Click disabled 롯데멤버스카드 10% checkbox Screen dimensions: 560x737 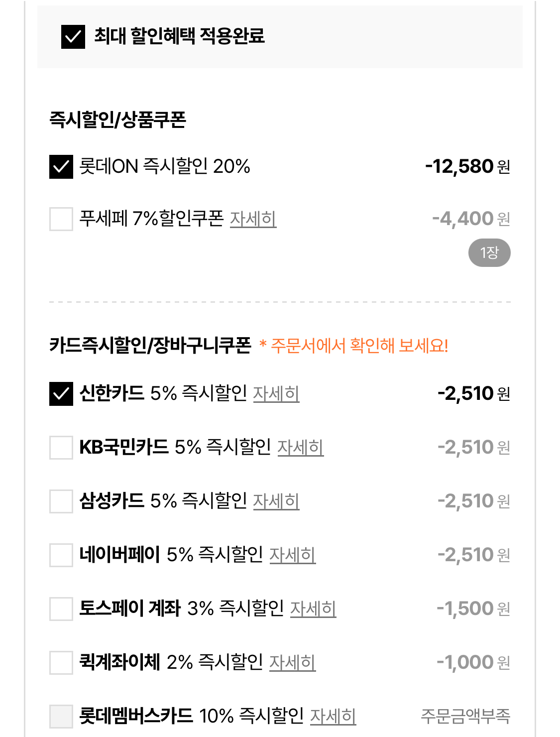(61, 717)
